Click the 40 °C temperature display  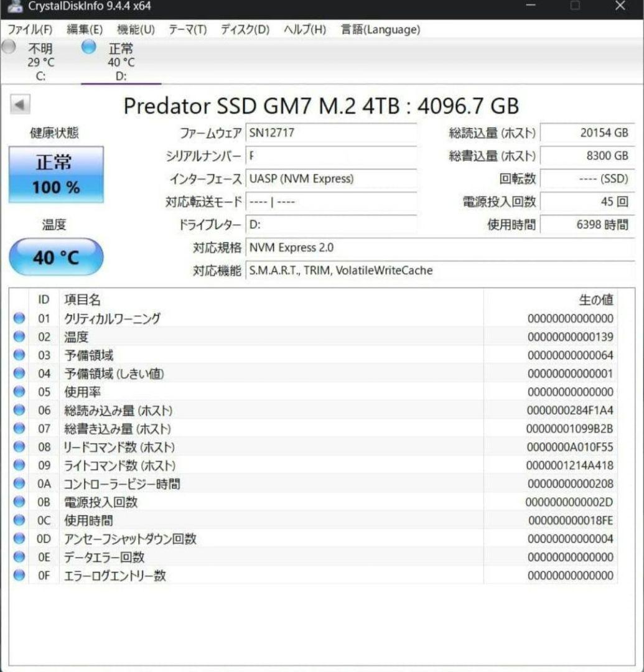click(x=57, y=256)
